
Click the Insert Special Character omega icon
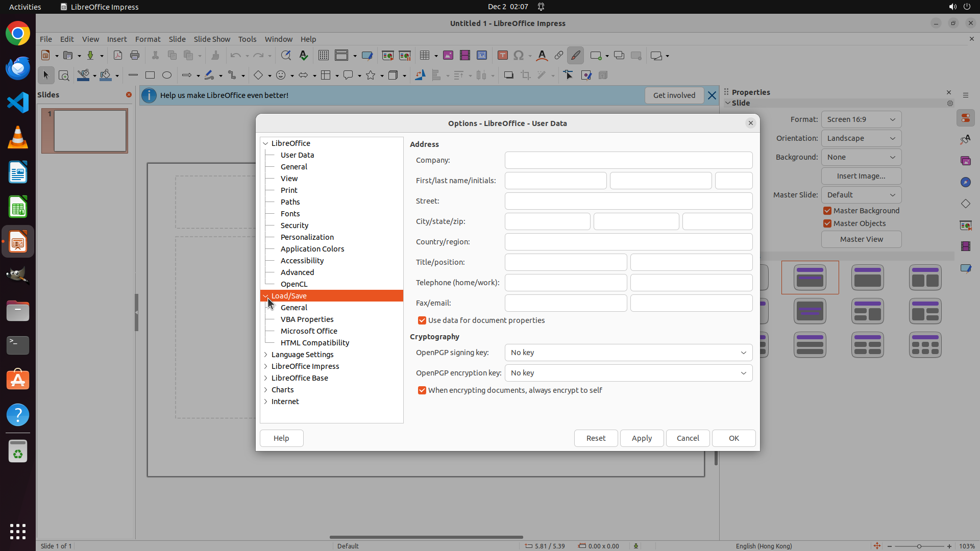click(x=519, y=56)
